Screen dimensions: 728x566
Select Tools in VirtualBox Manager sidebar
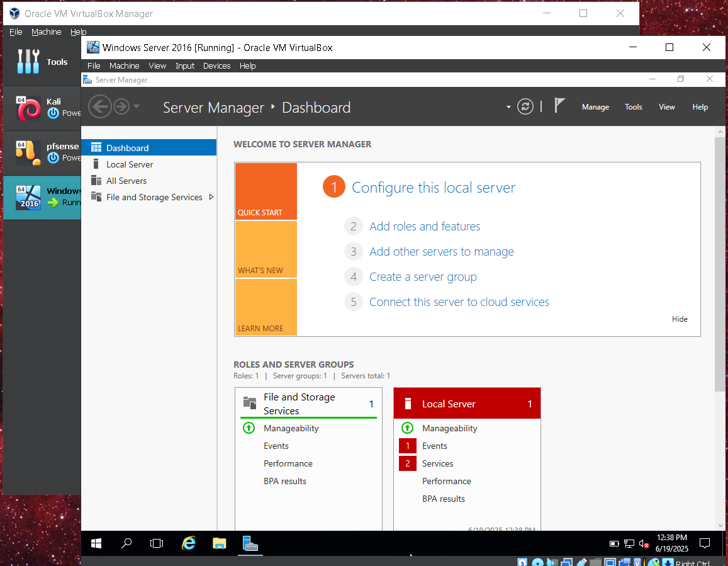[x=42, y=61]
